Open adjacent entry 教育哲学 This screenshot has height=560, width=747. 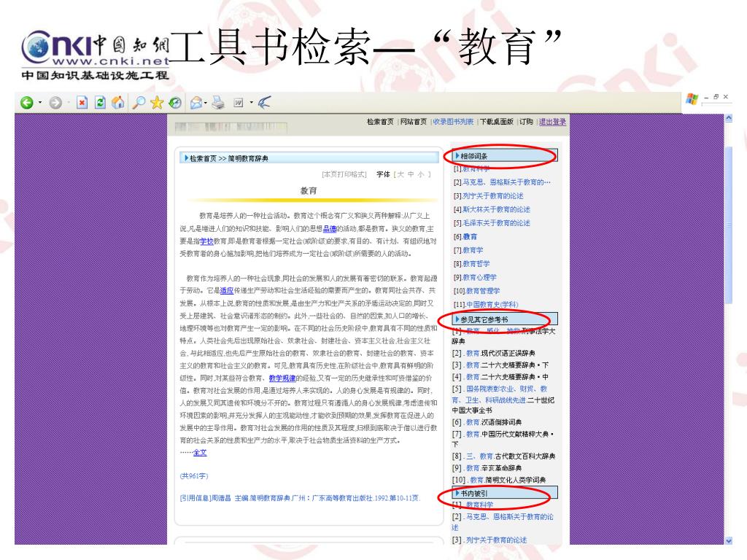coord(476,264)
